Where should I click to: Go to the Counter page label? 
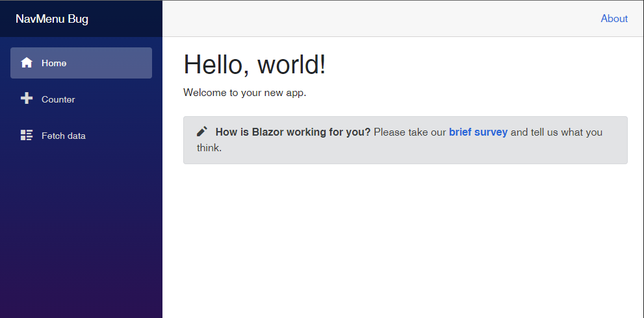pyautogui.click(x=58, y=99)
